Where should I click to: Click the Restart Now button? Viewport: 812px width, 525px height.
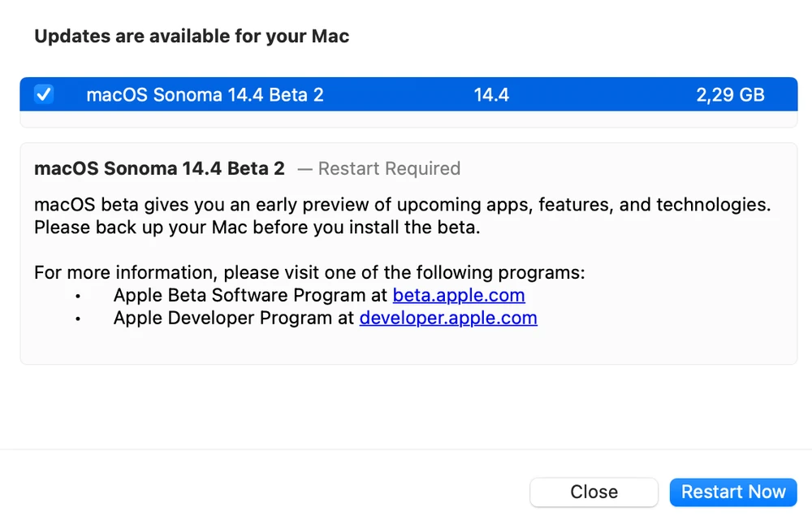coord(733,492)
